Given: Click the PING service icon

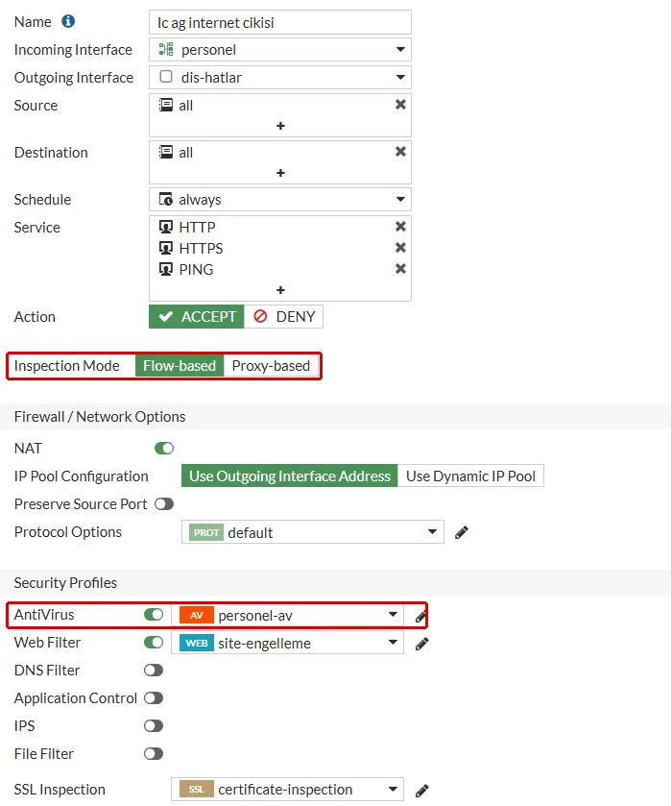Looking at the screenshot, I should pyautogui.click(x=165, y=269).
